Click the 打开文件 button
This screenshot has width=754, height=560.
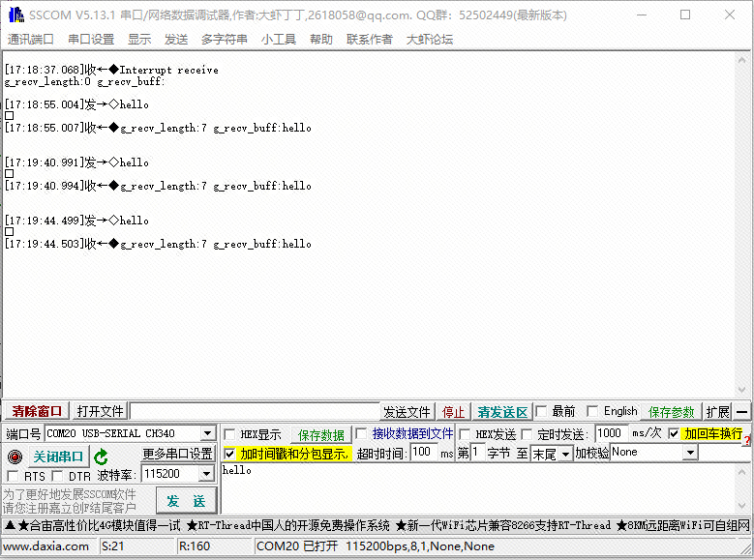100,411
